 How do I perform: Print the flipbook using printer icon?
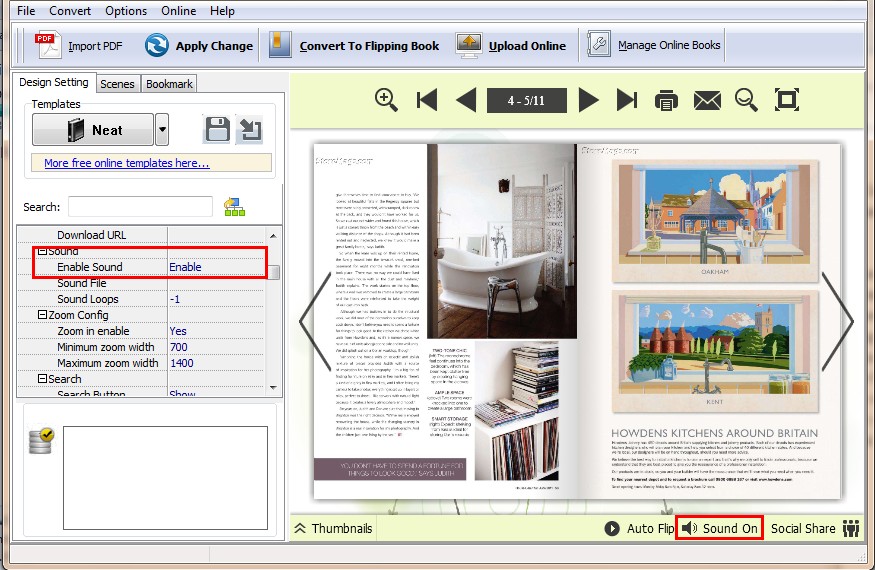pyautogui.click(x=666, y=100)
